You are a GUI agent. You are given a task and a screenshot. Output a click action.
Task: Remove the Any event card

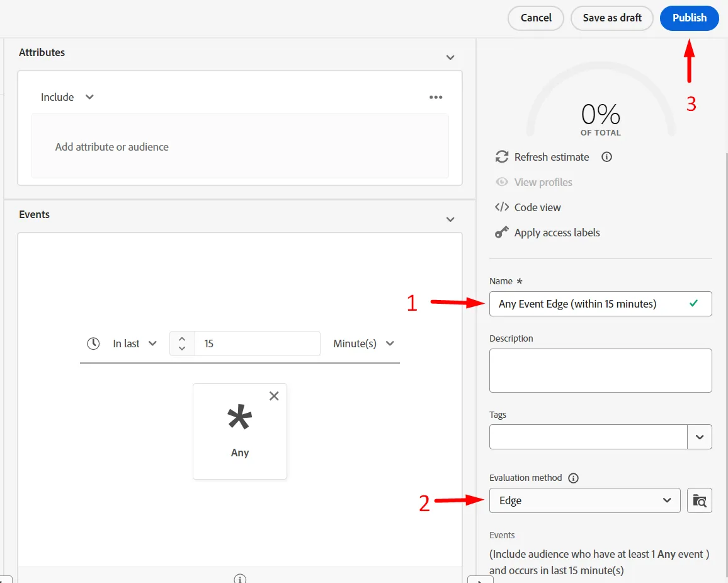(274, 396)
